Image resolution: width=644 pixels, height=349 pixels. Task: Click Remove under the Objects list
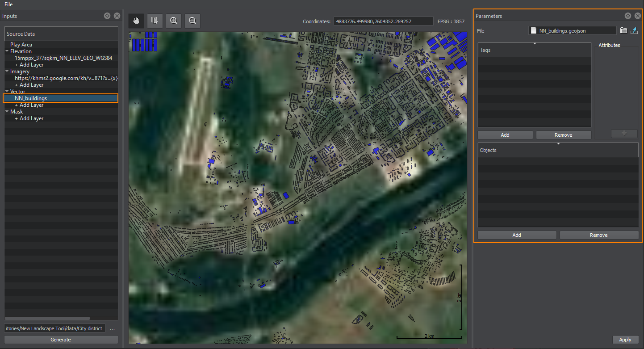tap(598, 235)
